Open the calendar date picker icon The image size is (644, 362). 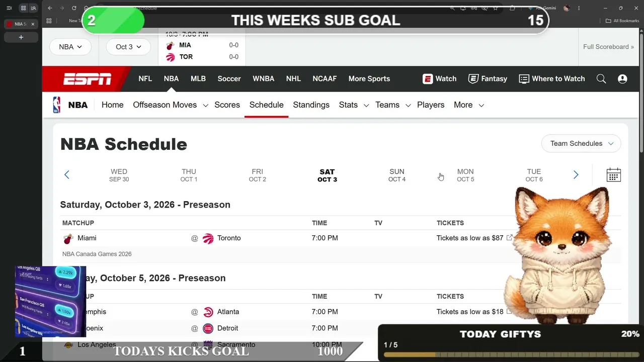pos(614,175)
